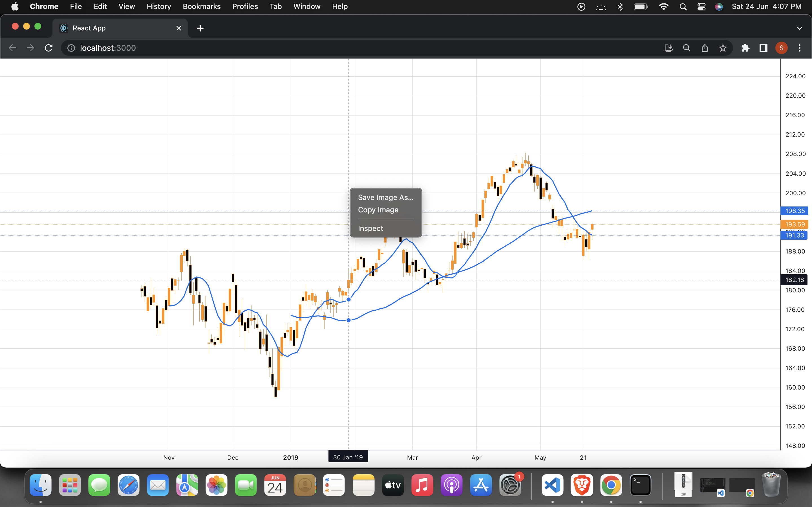This screenshot has height=507, width=812.
Task: Click the find-in-page magnifier icon
Action: (687, 48)
